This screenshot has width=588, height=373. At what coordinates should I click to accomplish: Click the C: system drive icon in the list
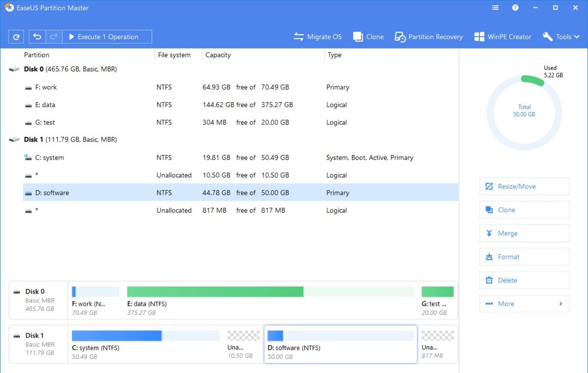coord(28,158)
